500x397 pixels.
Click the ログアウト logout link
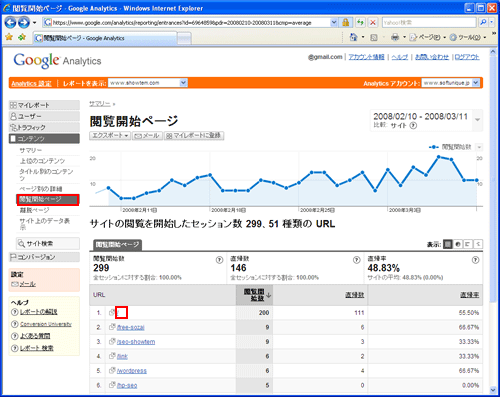[467, 57]
